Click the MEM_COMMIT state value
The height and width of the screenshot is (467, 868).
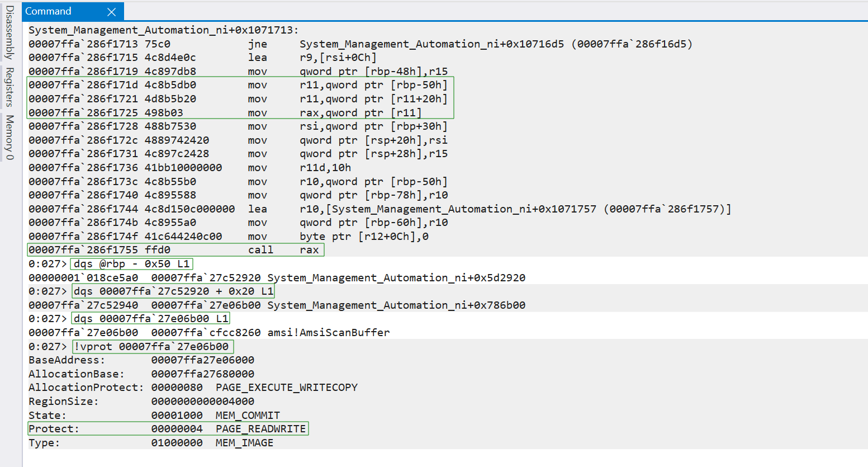(248, 416)
